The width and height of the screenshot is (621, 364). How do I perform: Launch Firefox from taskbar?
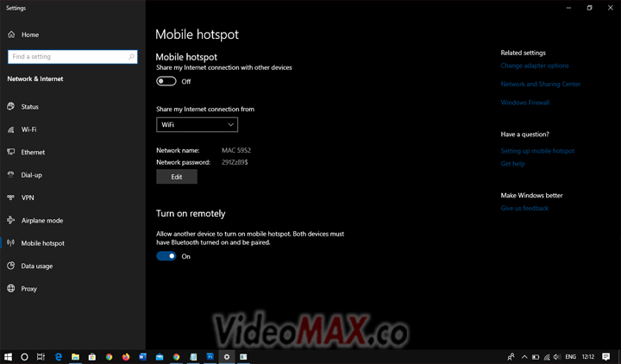(x=126, y=357)
